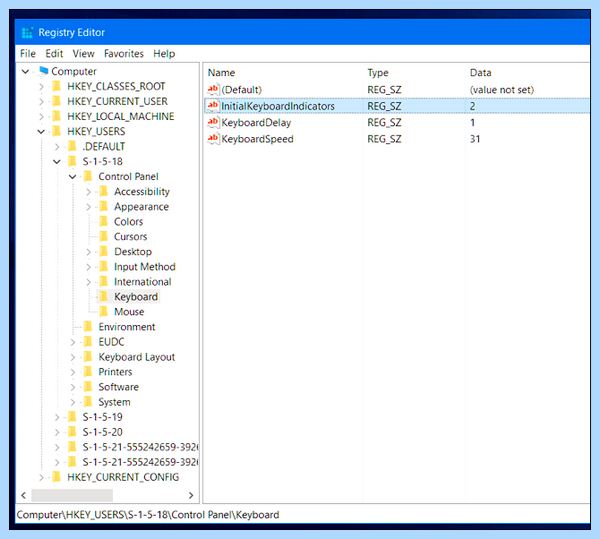Select the KeyboardSpeed value name
This screenshot has height=539, width=600.
point(258,139)
